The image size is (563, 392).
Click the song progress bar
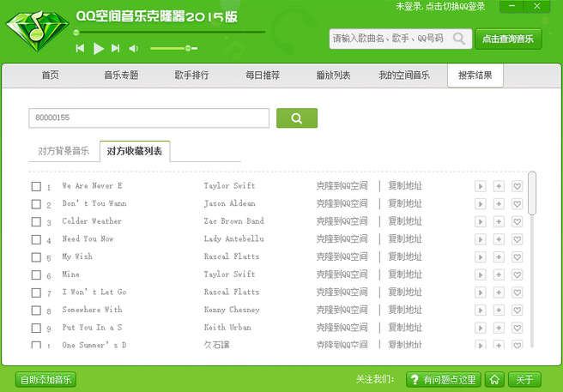click(x=171, y=33)
